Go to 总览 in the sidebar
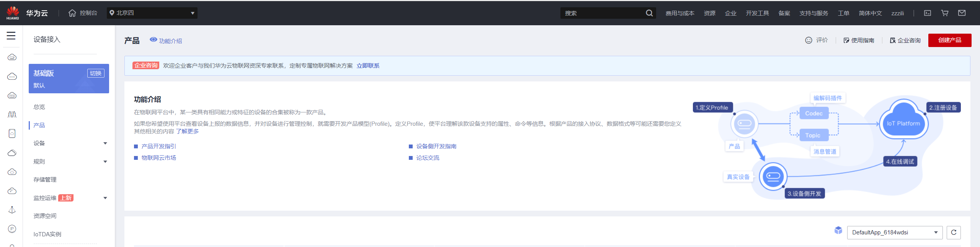980x247 pixels. tap(39, 107)
